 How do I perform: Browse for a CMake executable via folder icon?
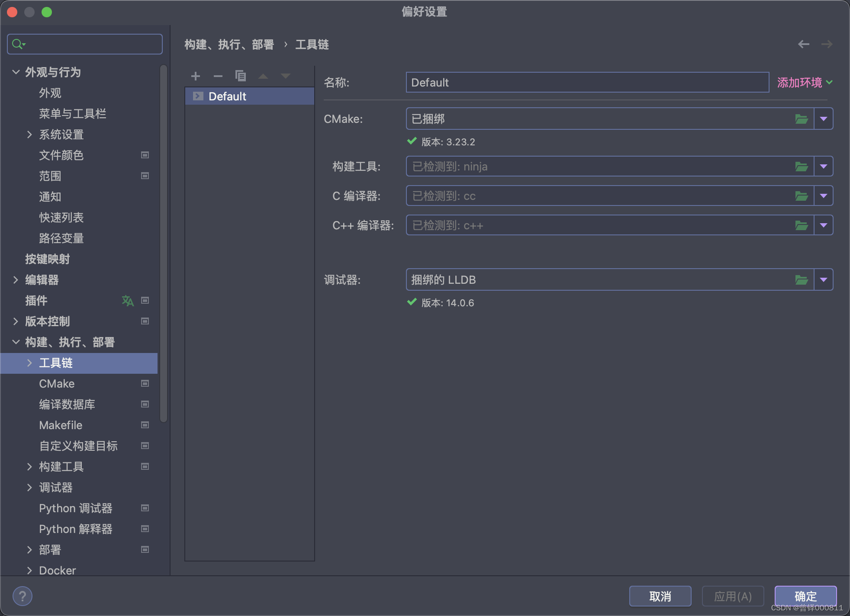(x=802, y=119)
